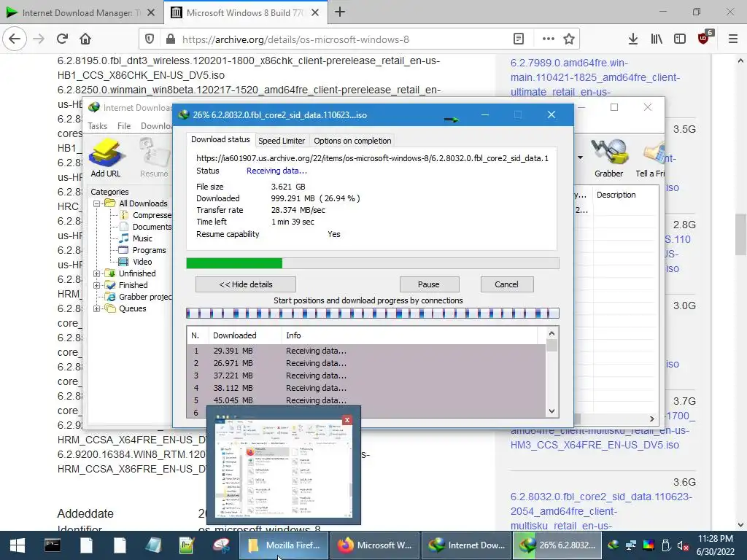Click the network icon in system tray

tap(631, 545)
